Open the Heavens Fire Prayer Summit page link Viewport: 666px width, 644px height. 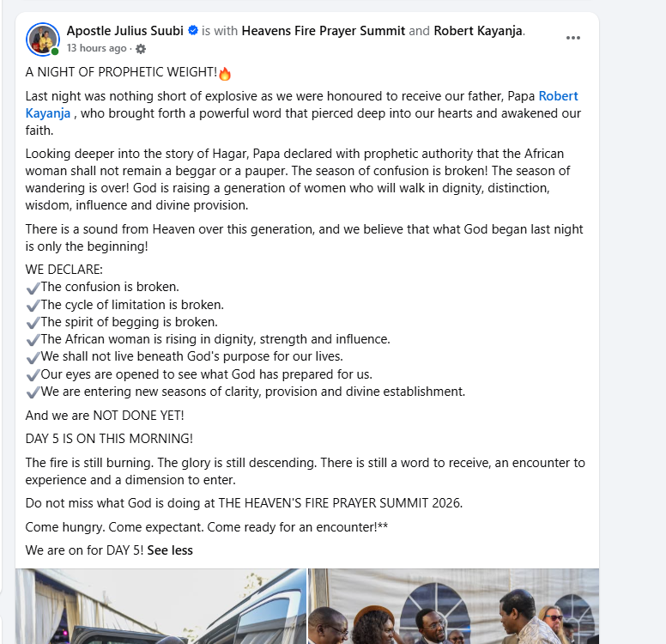point(324,31)
